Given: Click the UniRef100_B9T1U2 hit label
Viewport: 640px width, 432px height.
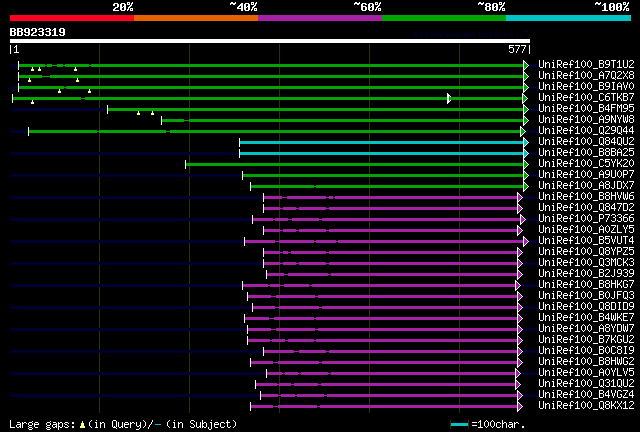Looking at the screenshot, I should pyautogui.click(x=586, y=64).
